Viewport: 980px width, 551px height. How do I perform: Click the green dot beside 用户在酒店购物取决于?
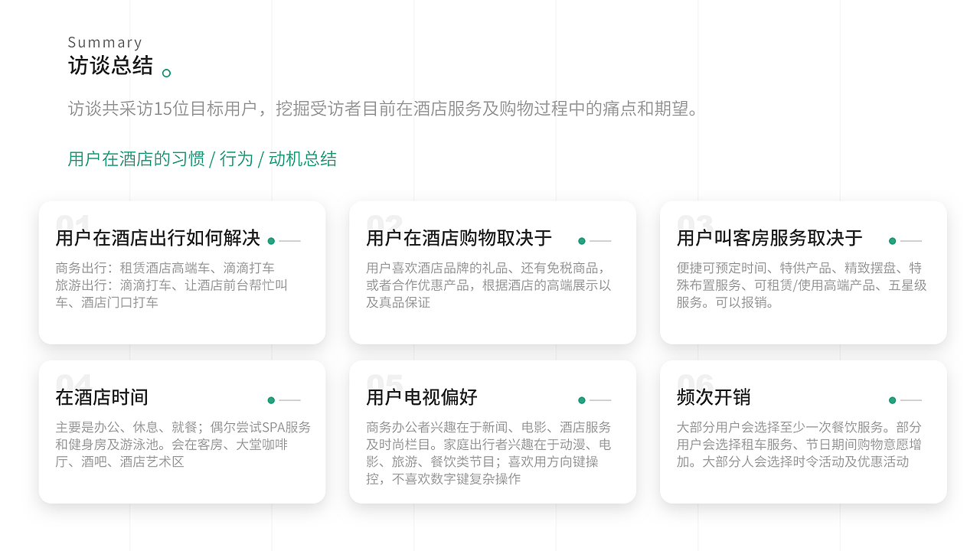coord(580,240)
